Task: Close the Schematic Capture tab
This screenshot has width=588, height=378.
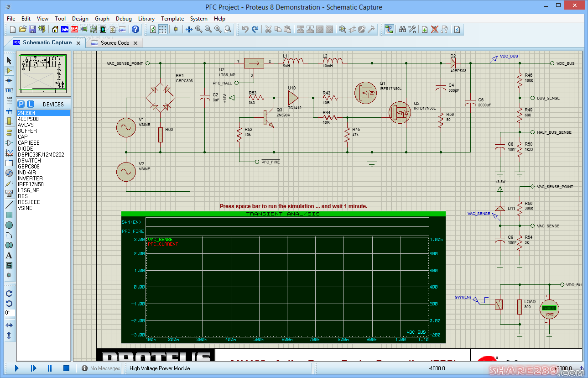Action: pos(78,43)
